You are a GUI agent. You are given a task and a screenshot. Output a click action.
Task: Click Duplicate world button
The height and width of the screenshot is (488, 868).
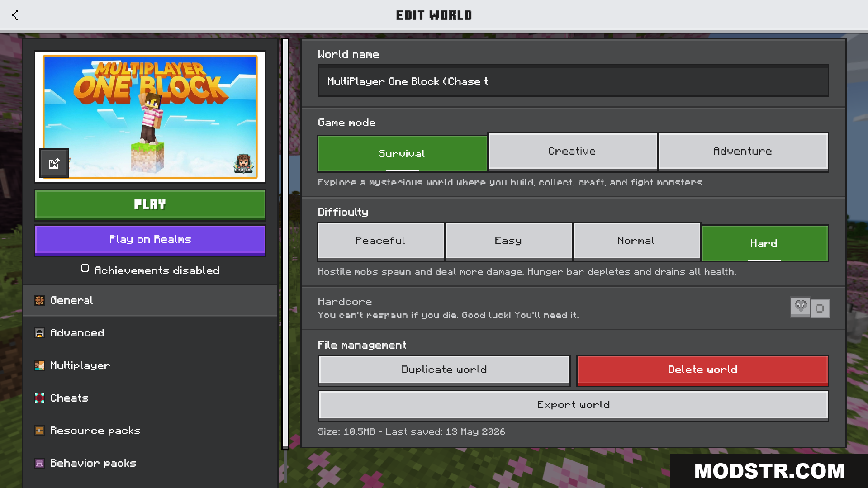pos(444,370)
